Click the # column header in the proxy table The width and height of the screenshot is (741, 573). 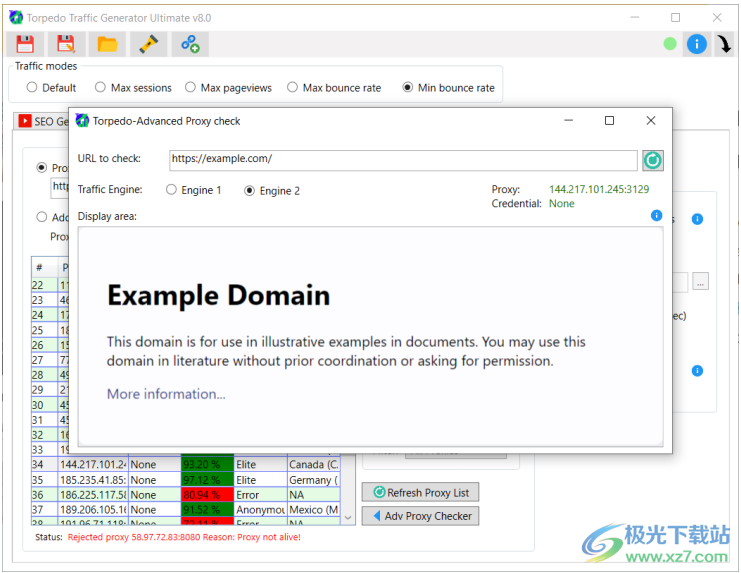[x=44, y=268]
